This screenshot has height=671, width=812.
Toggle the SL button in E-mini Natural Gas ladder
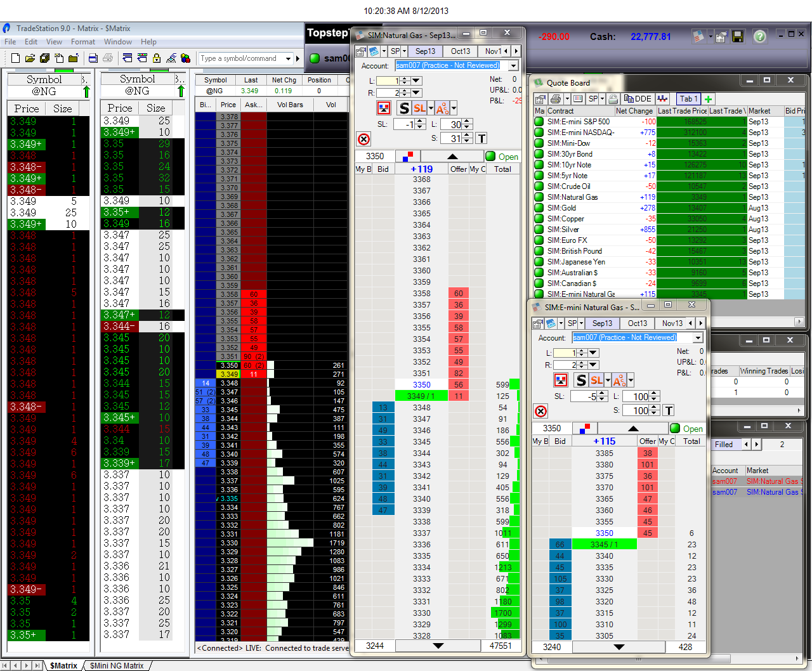pos(596,380)
